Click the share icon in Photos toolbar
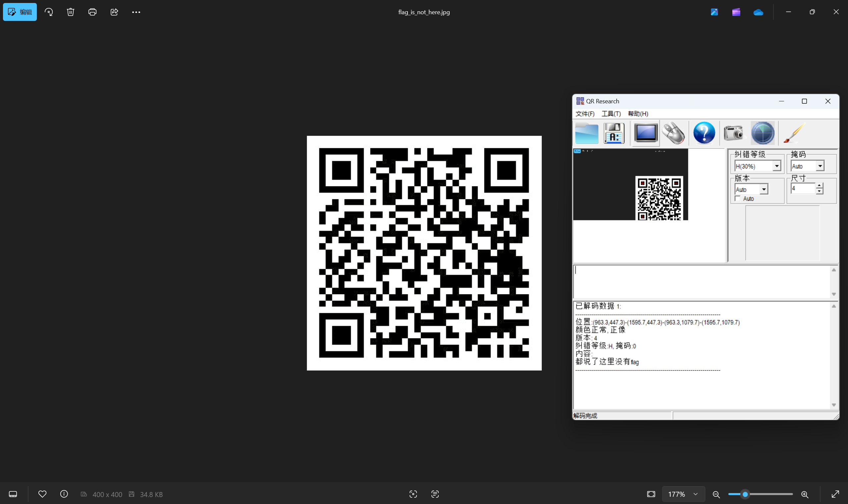Screen dimensions: 848x504 [114, 12]
